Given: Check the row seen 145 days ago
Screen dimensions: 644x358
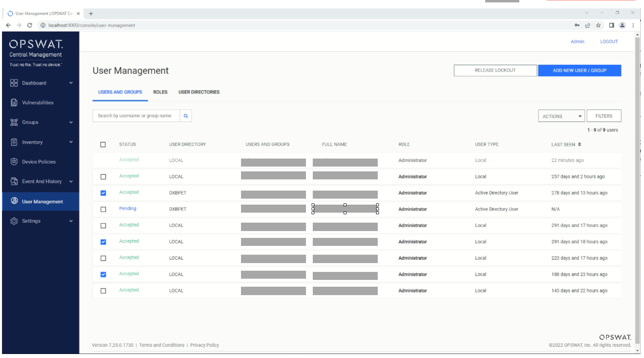Looking at the screenshot, I should click(103, 291).
